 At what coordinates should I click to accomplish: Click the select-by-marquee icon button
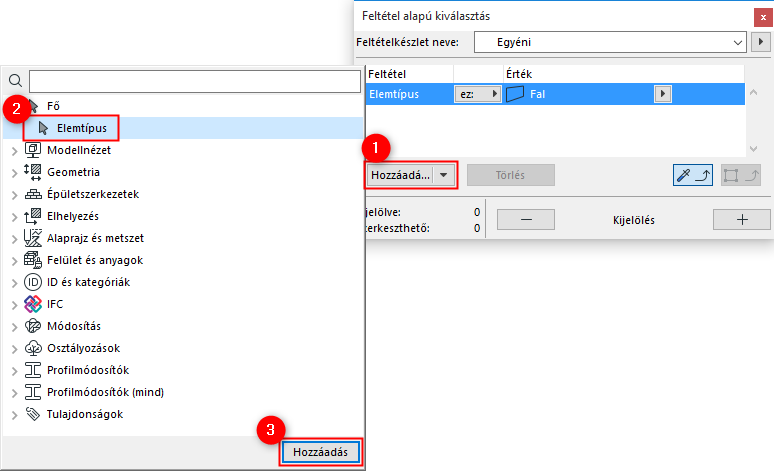click(740, 175)
